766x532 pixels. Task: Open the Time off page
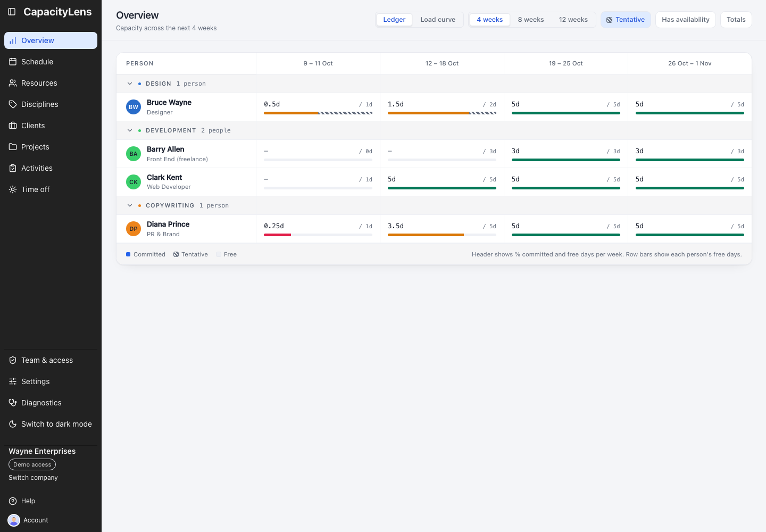51,189
